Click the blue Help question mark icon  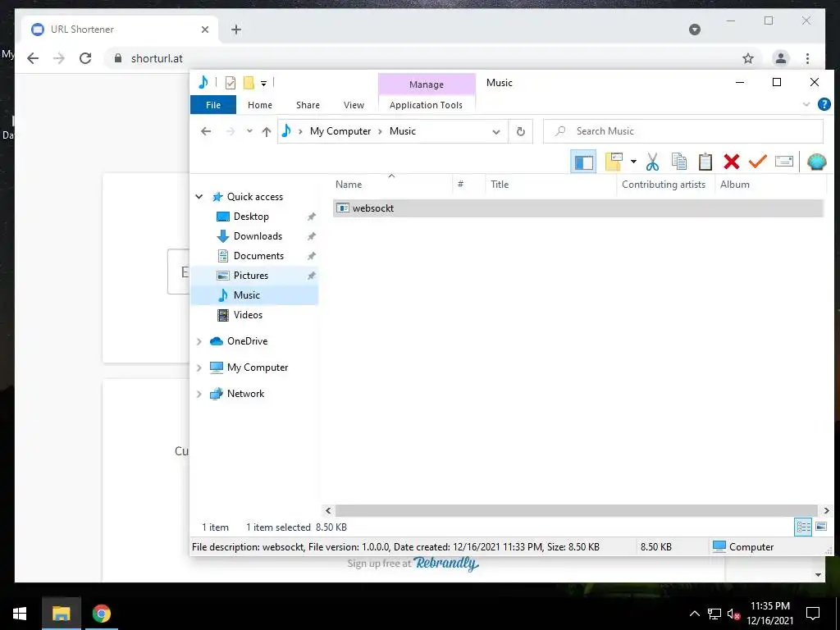824,104
